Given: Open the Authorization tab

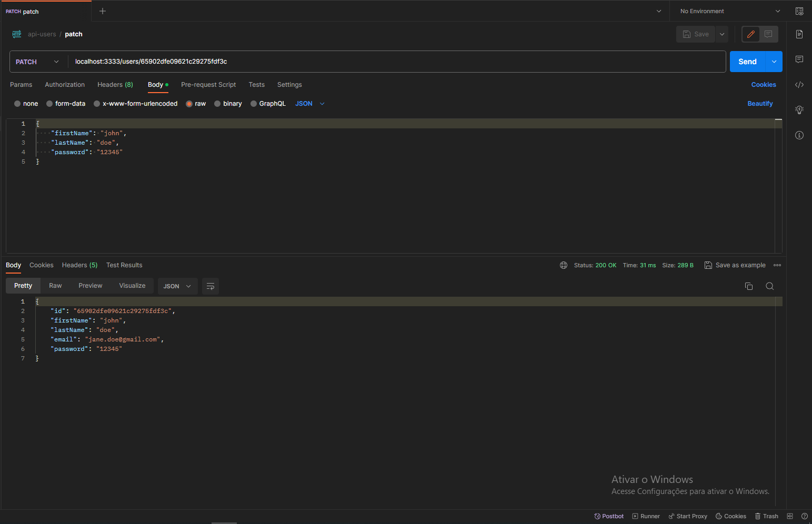Looking at the screenshot, I should [65, 85].
